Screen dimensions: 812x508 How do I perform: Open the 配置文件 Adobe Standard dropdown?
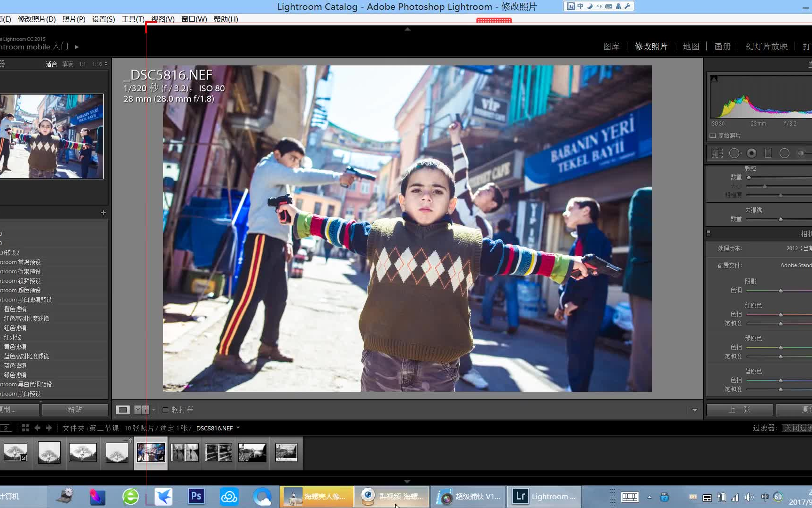click(796, 265)
